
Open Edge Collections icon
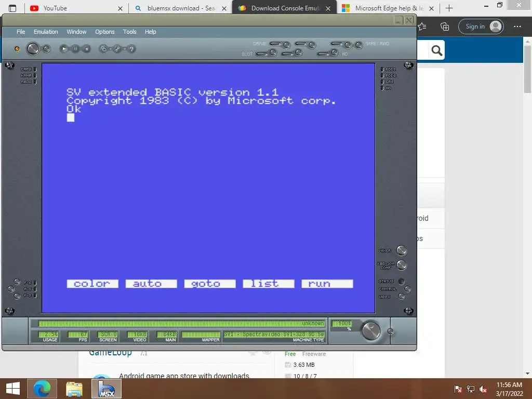(445, 26)
